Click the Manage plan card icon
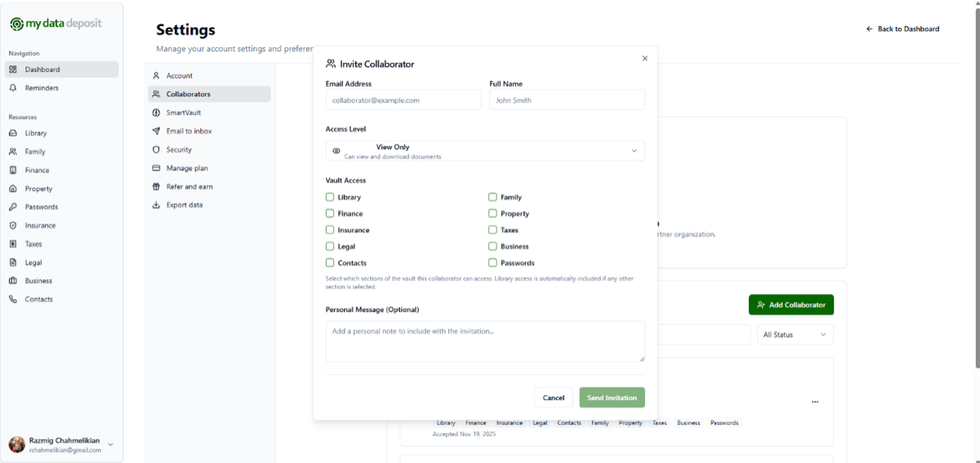980x463 pixels. [156, 168]
